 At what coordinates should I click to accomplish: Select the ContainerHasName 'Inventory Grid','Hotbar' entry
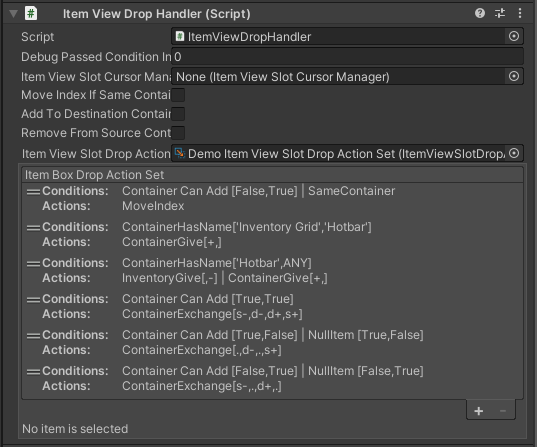pyautogui.click(x=272, y=234)
